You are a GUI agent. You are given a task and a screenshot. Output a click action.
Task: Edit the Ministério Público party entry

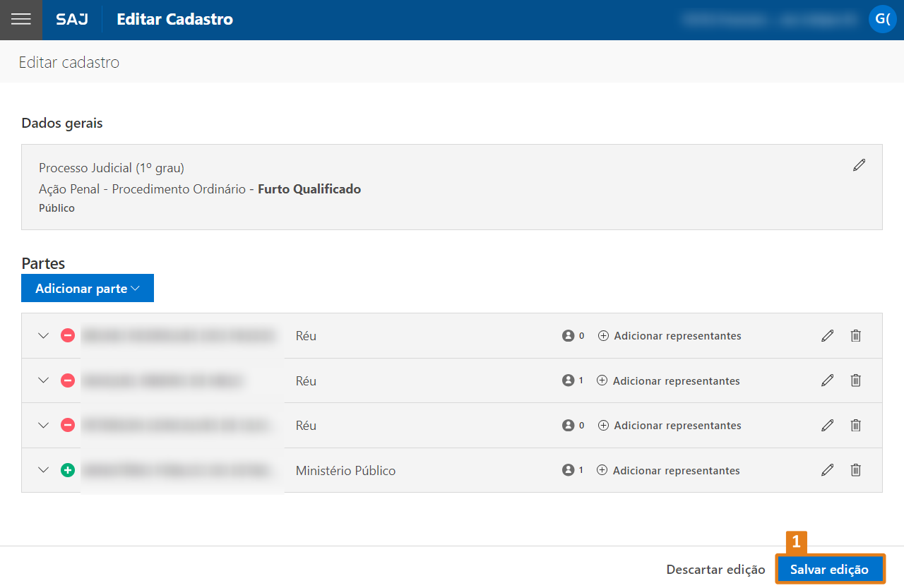[x=828, y=470]
